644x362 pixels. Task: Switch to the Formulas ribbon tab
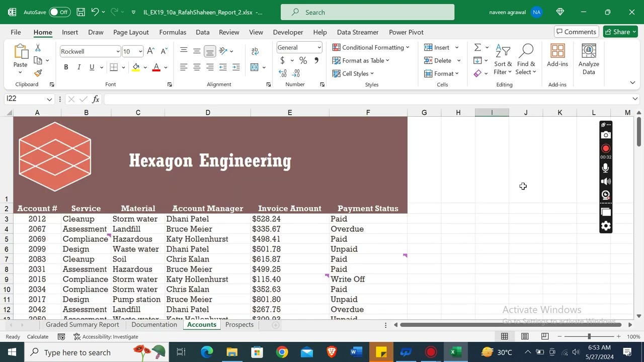(173, 32)
